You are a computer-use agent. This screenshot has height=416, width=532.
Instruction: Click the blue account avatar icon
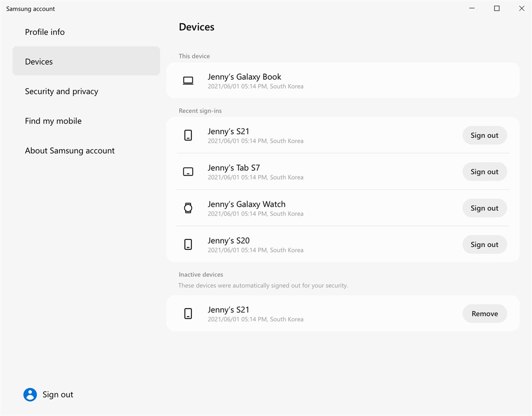pos(30,394)
